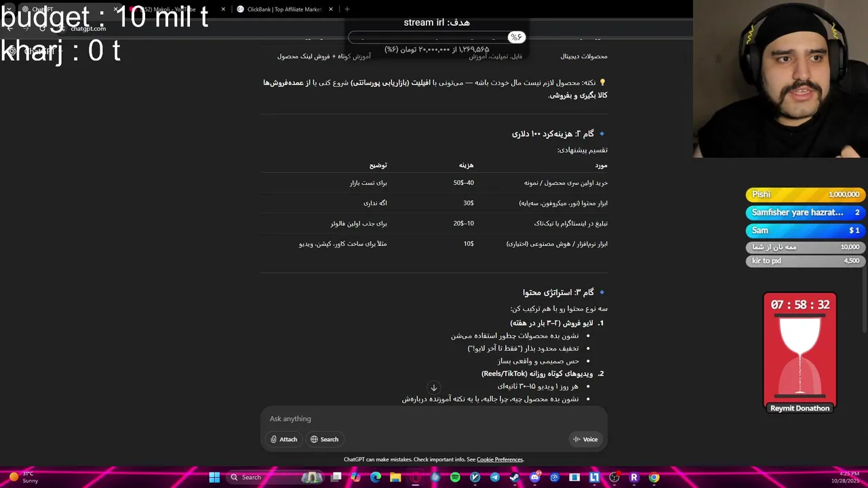Click the cell 'اگه نداری'
868x488 pixels.
tap(375, 203)
